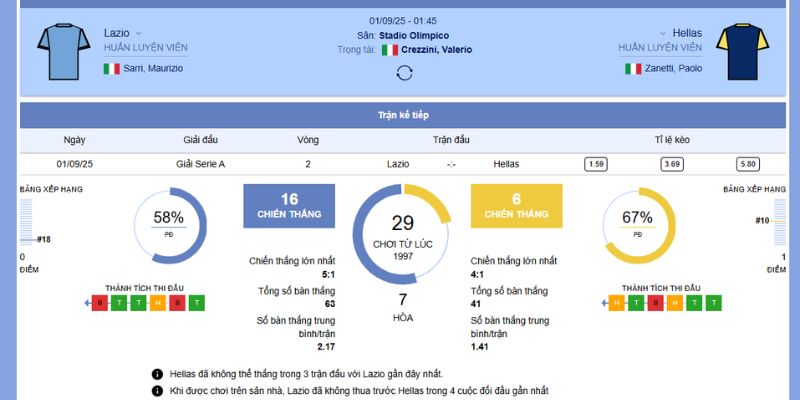Image resolution: width=800 pixels, height=400 pixels.
Task: Click the refresh arrows icon
Action: [404, 72]
